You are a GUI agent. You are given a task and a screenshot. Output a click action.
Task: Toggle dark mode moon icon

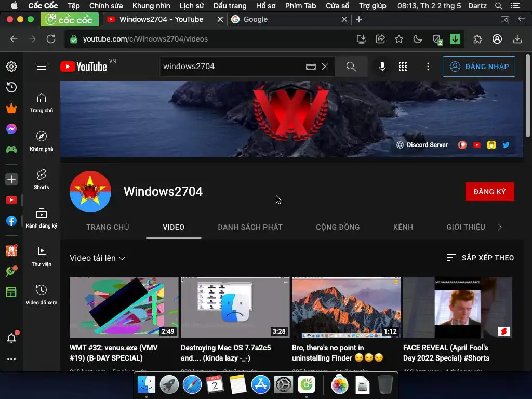(x=418, y=39)
